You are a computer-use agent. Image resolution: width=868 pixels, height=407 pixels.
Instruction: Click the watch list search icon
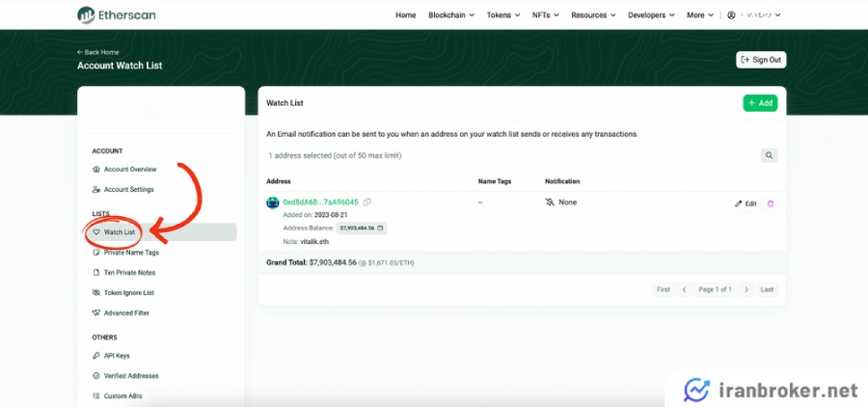(769, 155)
